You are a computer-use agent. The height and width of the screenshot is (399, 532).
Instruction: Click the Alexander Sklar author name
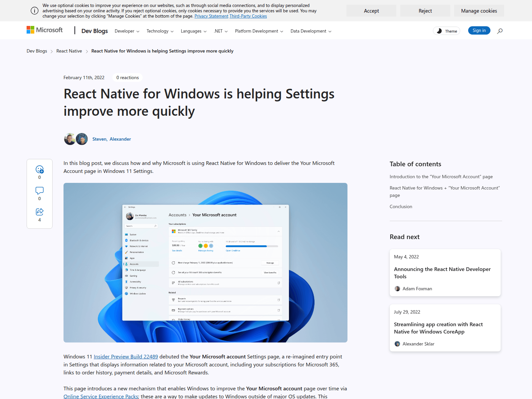pos(418,344)
